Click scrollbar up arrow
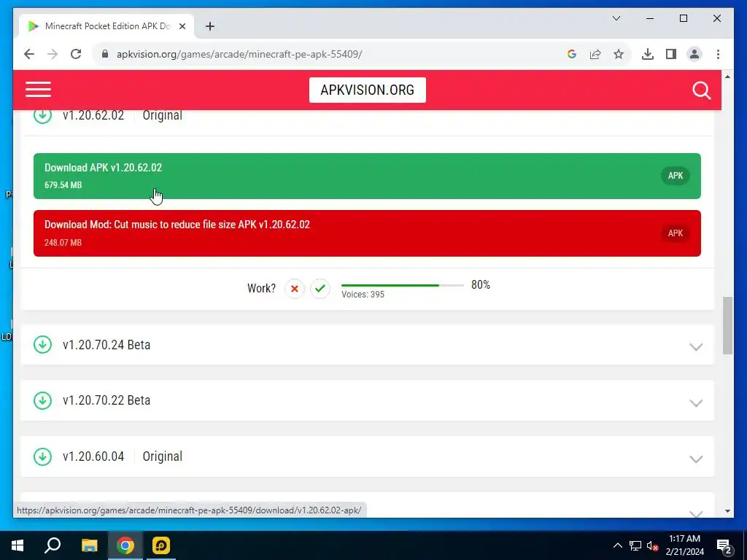747x560 pixels. [727, 76]
